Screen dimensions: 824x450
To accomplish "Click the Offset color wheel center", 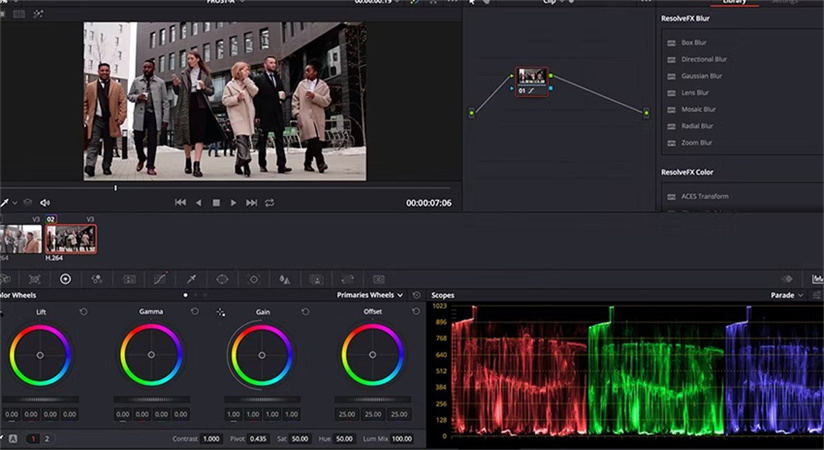I will (x=372, y=356).
